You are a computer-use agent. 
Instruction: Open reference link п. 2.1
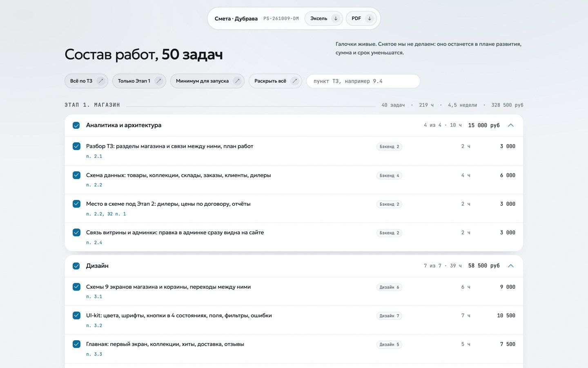pos(94,157)
